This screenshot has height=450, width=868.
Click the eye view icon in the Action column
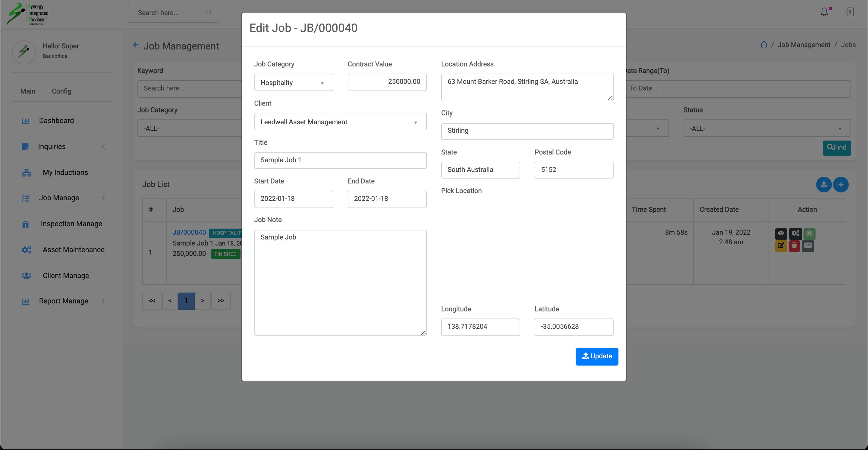pyautogui.click(x=781, y=233)
